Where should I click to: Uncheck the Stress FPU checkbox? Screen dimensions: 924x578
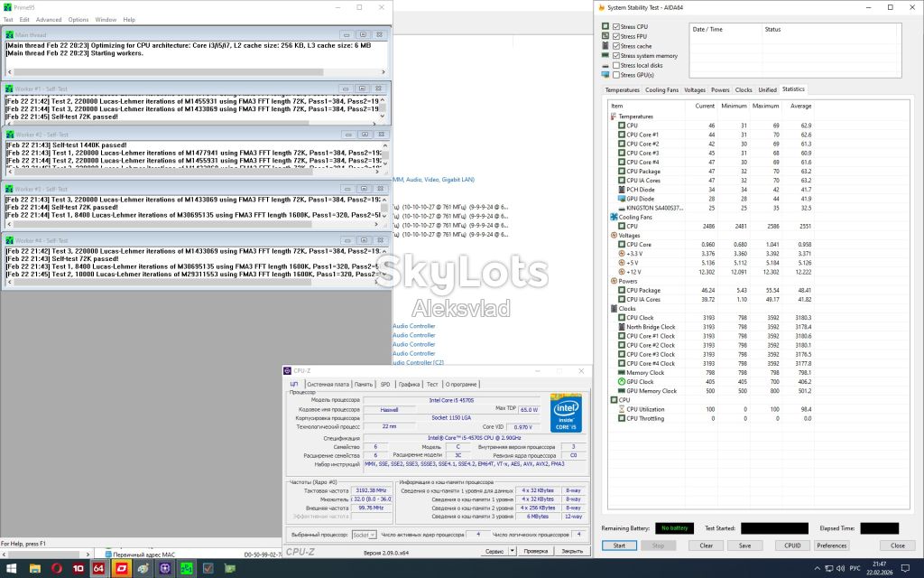coord(615,36)
